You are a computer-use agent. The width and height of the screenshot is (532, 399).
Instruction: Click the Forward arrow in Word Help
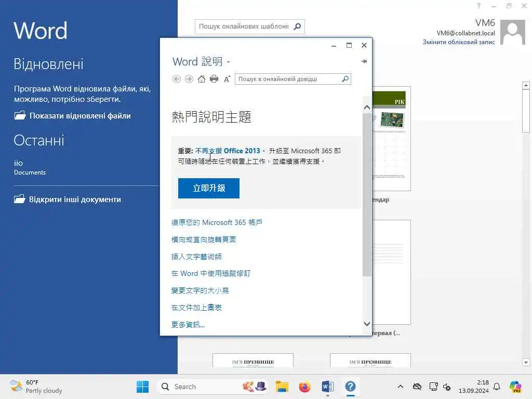coord(189,79)
